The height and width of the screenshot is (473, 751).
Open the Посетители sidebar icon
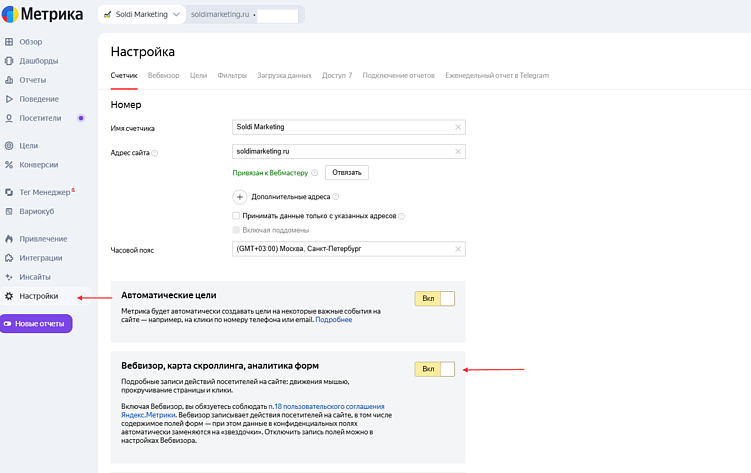(x=9, y=118)
